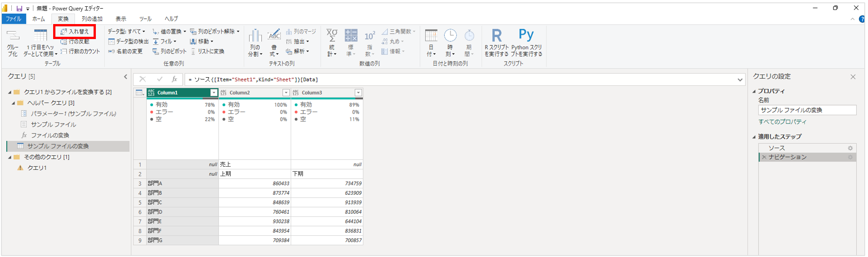
Task: Open Column2 filter dropdown arrow
Action: pos(286,93)
